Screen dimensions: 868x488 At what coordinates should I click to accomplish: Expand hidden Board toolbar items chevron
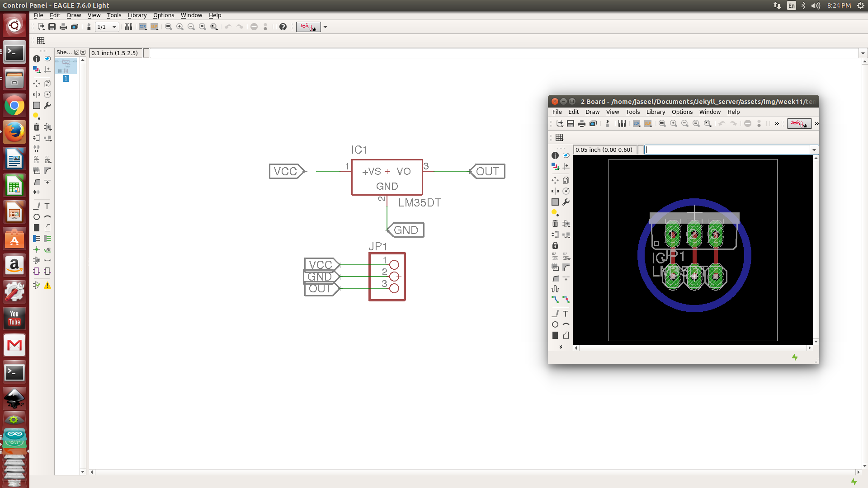pos(777,123)
